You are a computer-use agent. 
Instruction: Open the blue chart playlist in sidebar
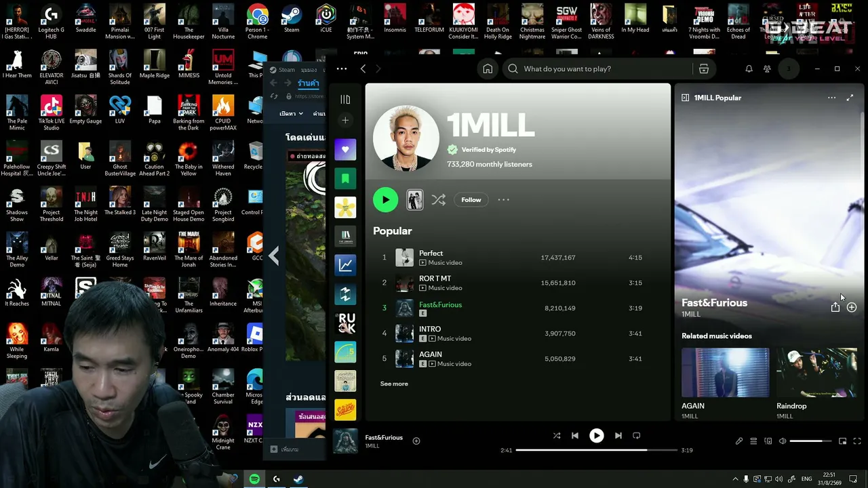pyautogui.click(x=345, y=265)
